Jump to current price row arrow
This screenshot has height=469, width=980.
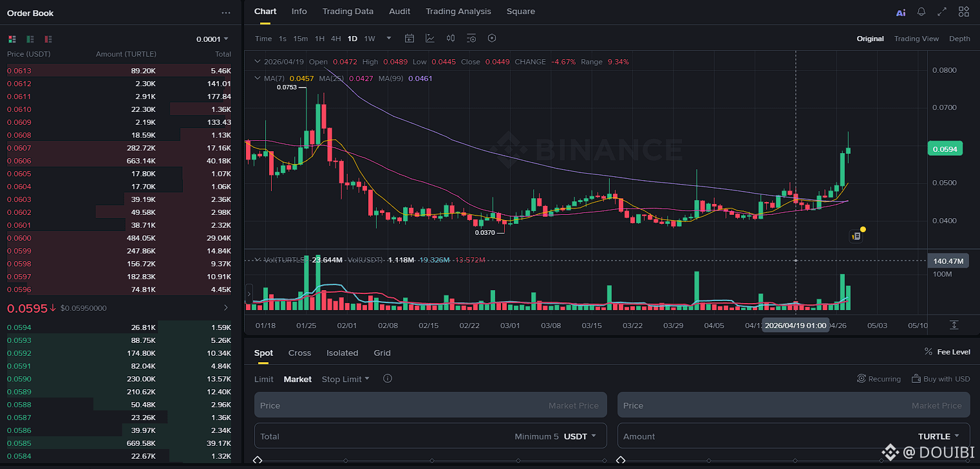click(x=225, y=308)
